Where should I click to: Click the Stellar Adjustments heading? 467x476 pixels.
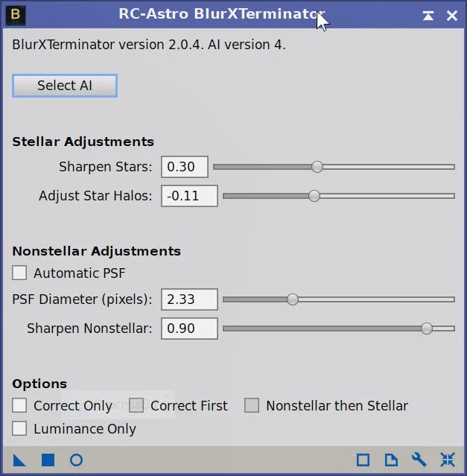coord(83,142)
